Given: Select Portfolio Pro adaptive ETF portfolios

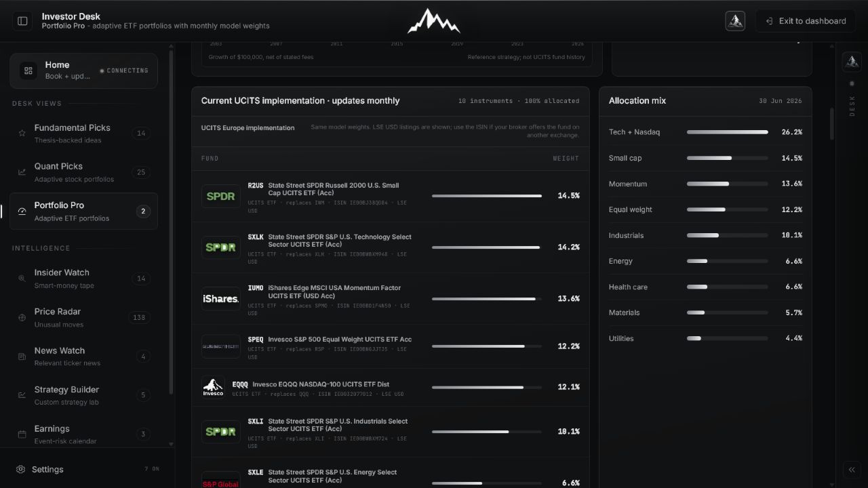Looking at the screenshot, I should pos(83,211).
